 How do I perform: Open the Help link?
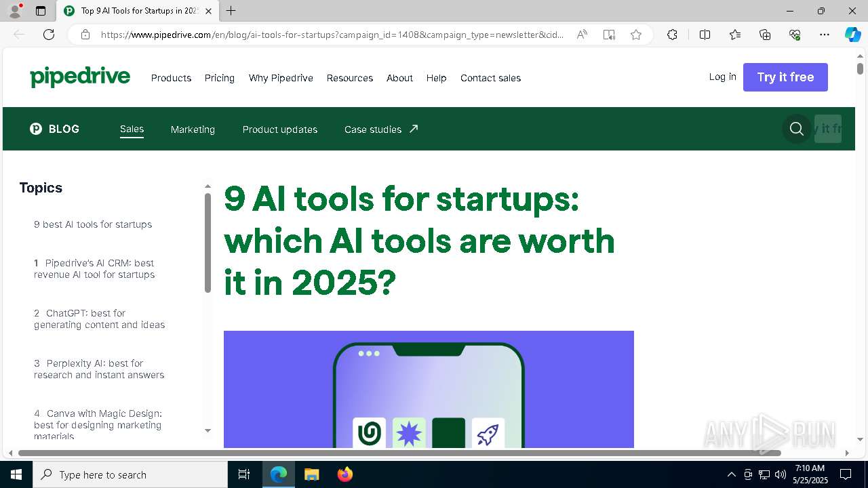tap(436, 78)
